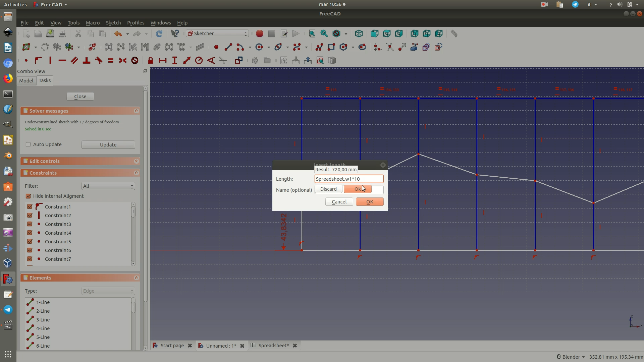Open the undo history dropdown arrow
This screenshot has height=362, width=644.
coord(127,34)
